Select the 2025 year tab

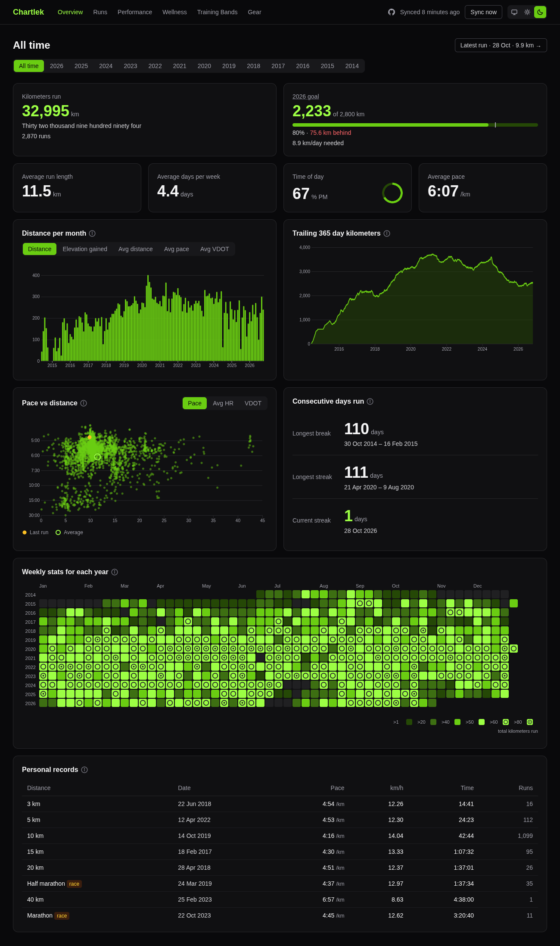[x=81, y=66]
